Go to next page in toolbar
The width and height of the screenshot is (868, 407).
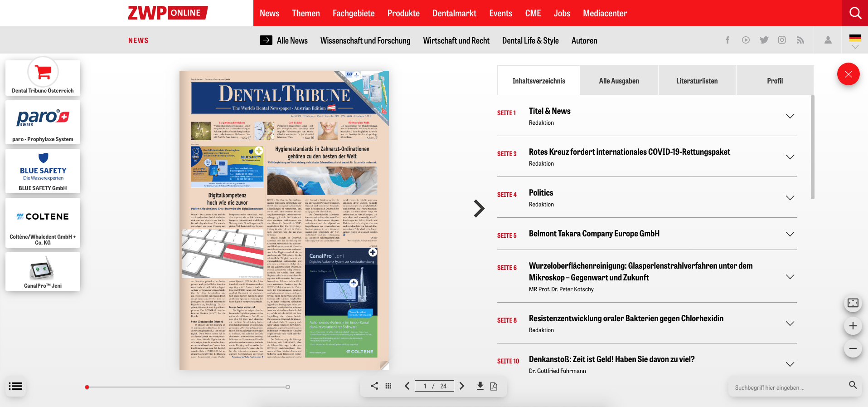[x=462, y=386]
